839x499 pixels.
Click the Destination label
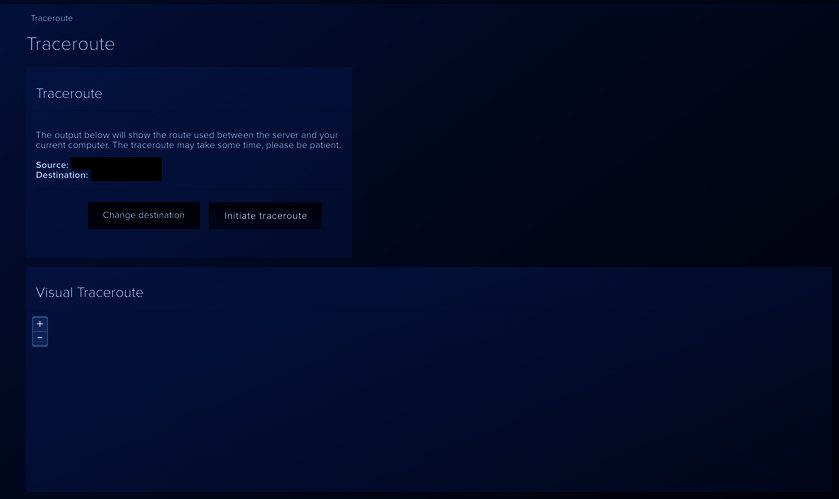[x=62, y=175]
